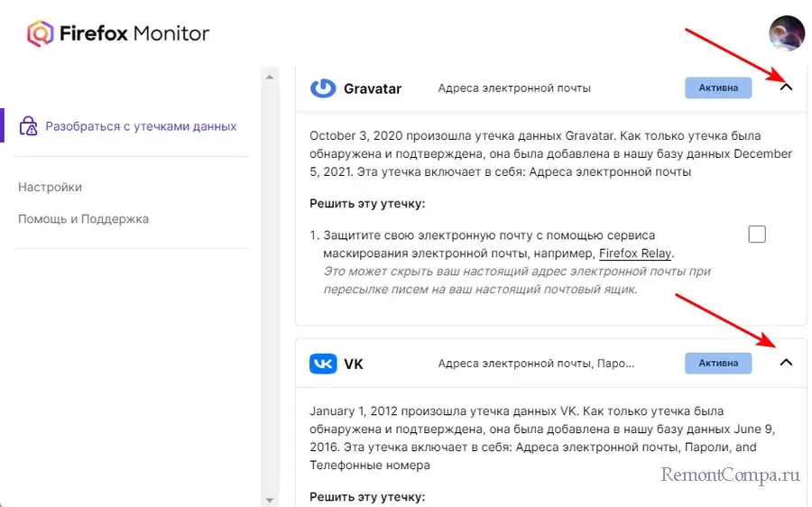The height and width of the screenshot is (507, 812).
Task: Click the Gravatar breach name heading
Action: [373, 88]
